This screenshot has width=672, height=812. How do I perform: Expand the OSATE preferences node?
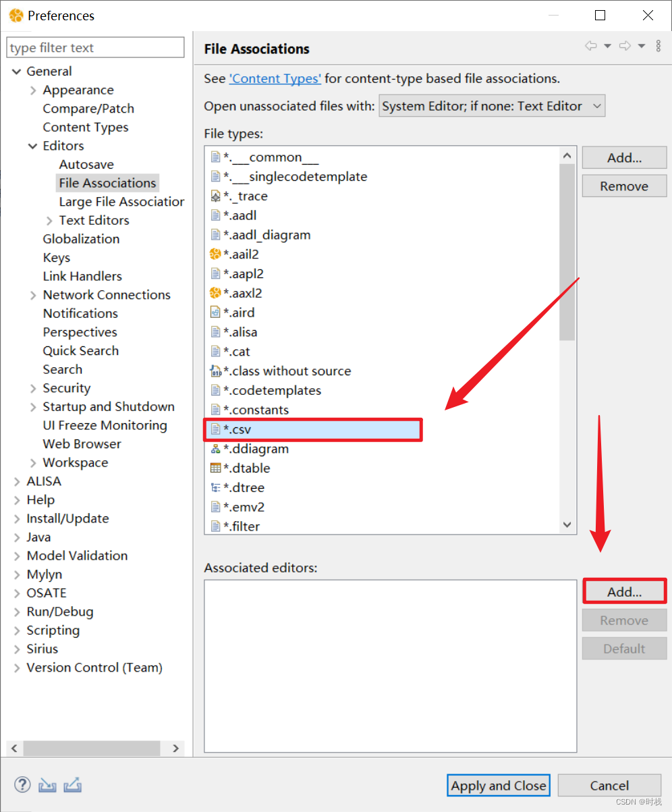17,593
